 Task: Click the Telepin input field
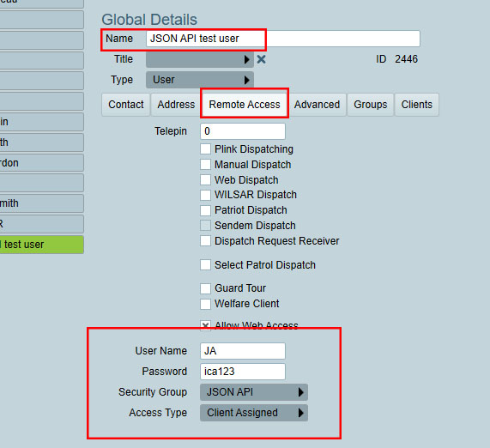point(243,131)
